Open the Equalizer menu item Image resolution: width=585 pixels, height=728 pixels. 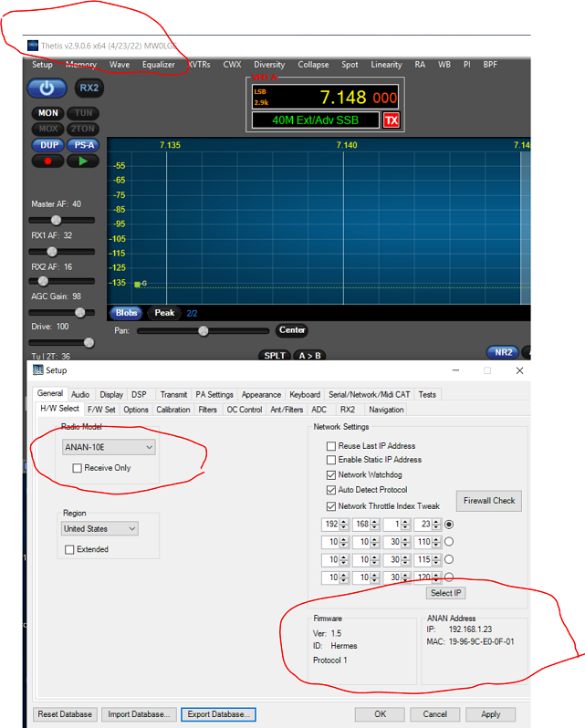click(x=159, y=65)
